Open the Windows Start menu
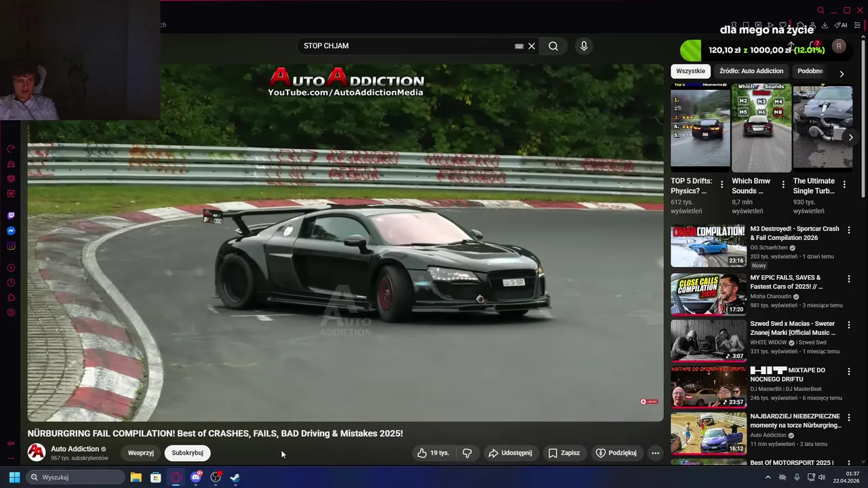 (x=14, y=477)
